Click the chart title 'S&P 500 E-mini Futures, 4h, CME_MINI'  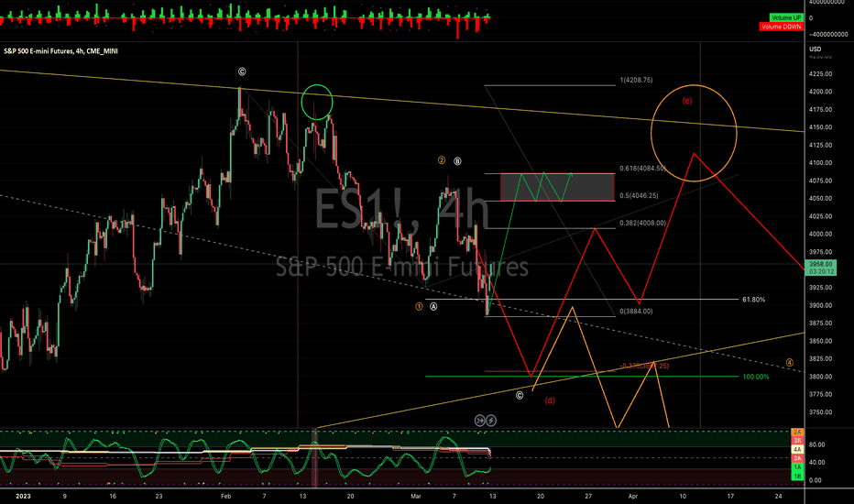[x=61, y=51]
